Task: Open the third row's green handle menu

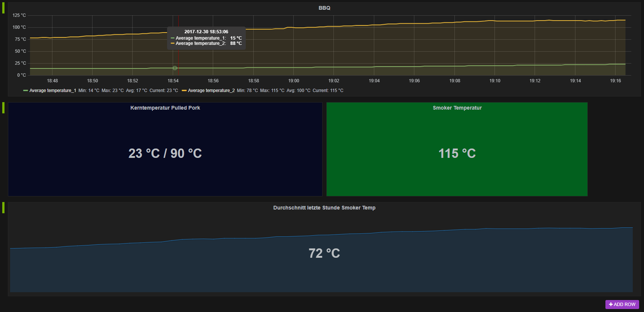Action: pyautogui.click(x=3, y=208)
